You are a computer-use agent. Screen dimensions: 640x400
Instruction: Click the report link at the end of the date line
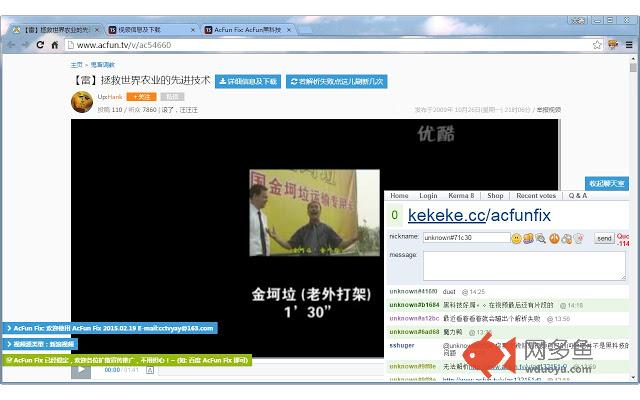tap(549, 110)
